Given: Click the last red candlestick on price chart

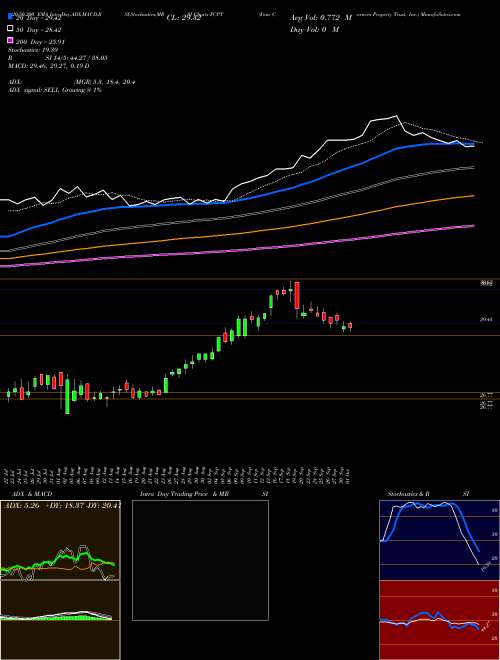Looking at the screenshot, I should click(x=350, y=326).
